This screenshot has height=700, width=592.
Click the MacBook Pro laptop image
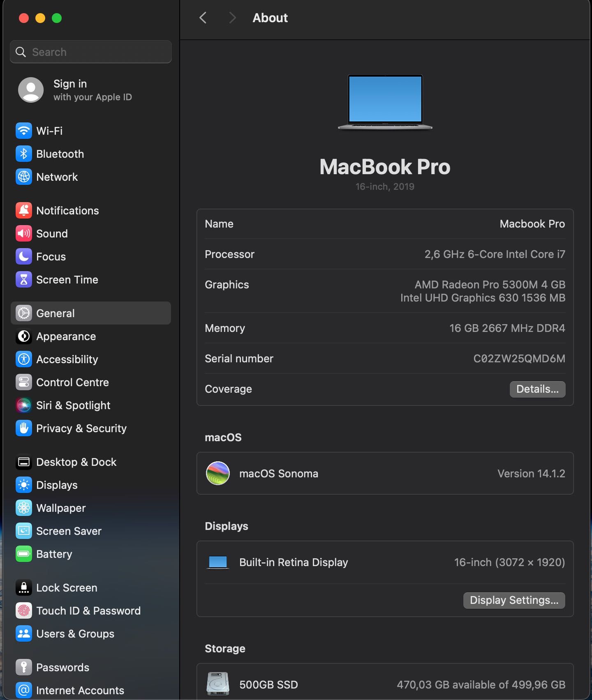[x=385, y=102]
